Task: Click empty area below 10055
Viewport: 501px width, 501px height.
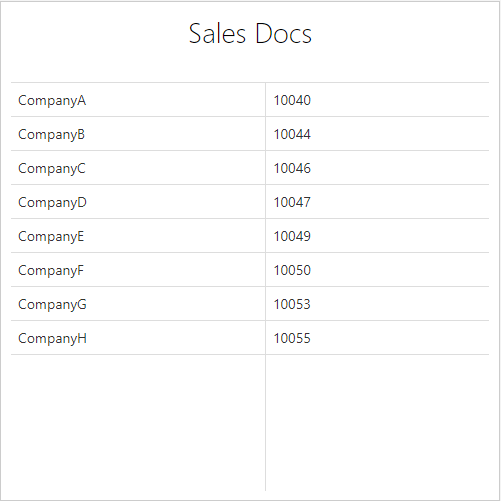Action: tap(377, 423)
